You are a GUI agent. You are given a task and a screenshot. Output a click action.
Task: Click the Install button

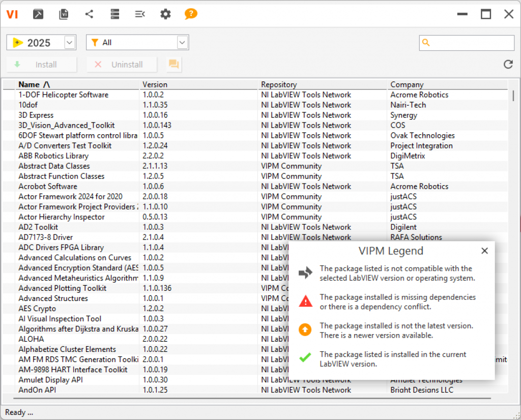click(x=42, y=65)
